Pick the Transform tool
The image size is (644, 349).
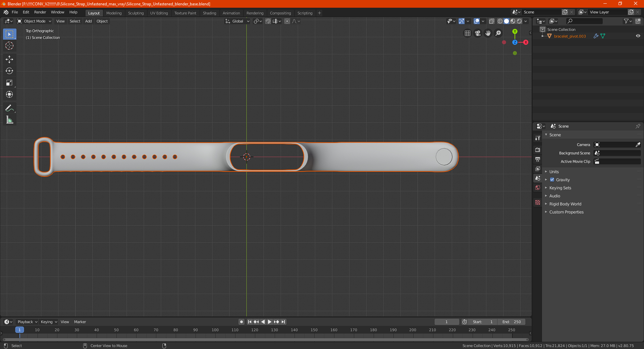(x=9, y=94)
